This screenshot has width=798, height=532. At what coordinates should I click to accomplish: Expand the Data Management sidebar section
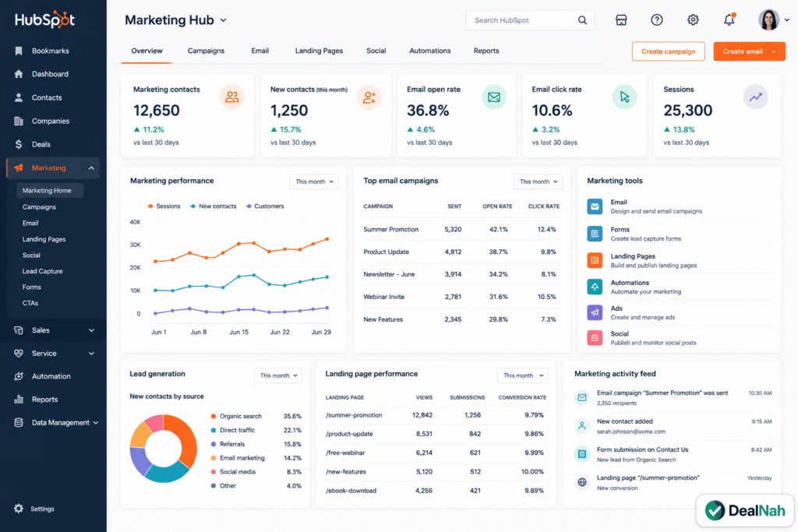click(96, 423)
